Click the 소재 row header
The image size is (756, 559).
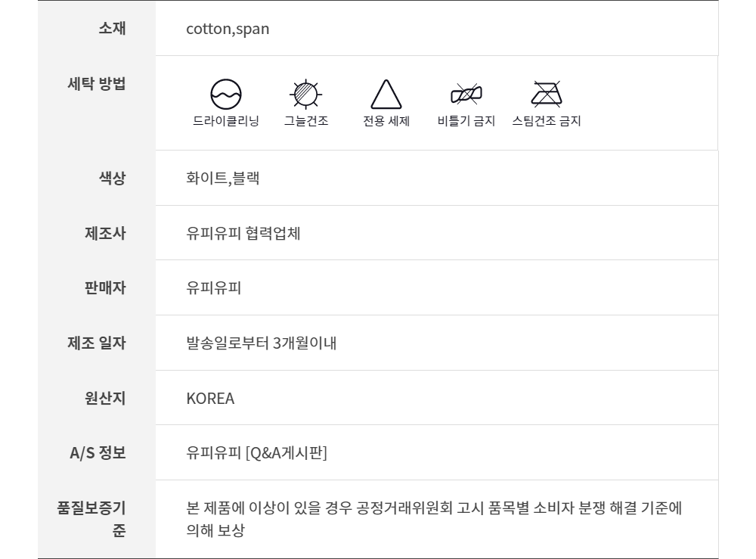coord(112,29)
